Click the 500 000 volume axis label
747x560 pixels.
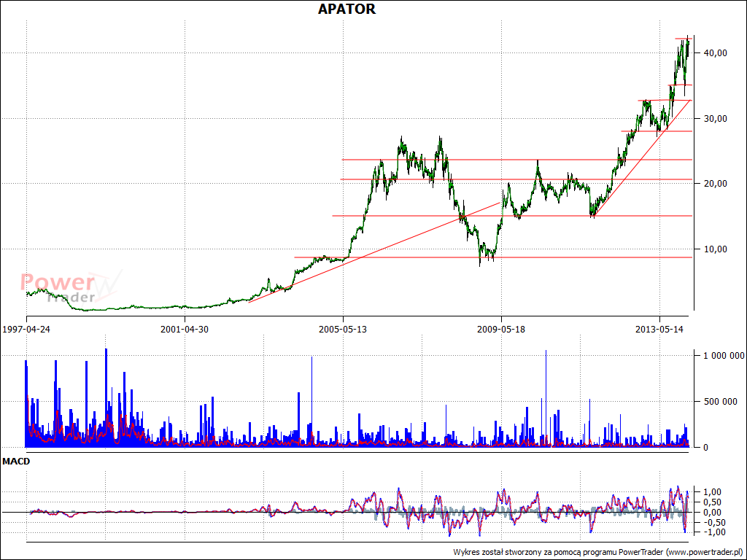point(720,402)
